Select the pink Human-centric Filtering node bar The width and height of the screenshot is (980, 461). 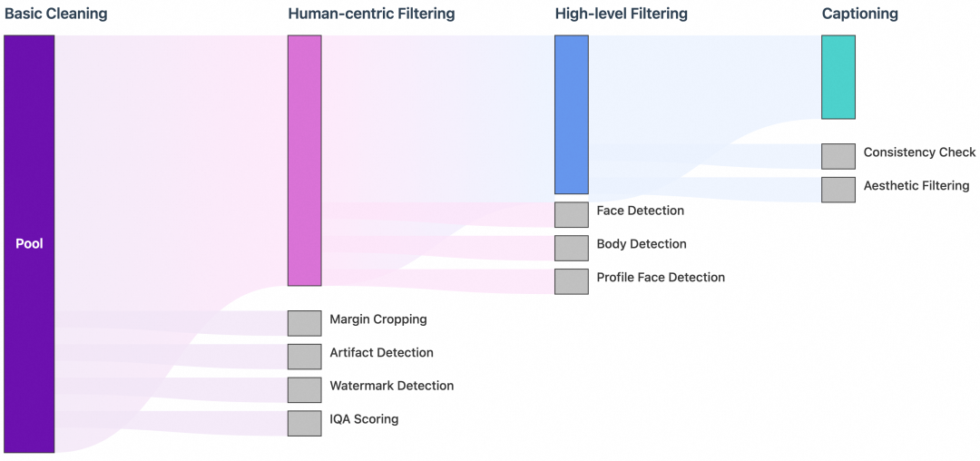(x=304, y=161)
